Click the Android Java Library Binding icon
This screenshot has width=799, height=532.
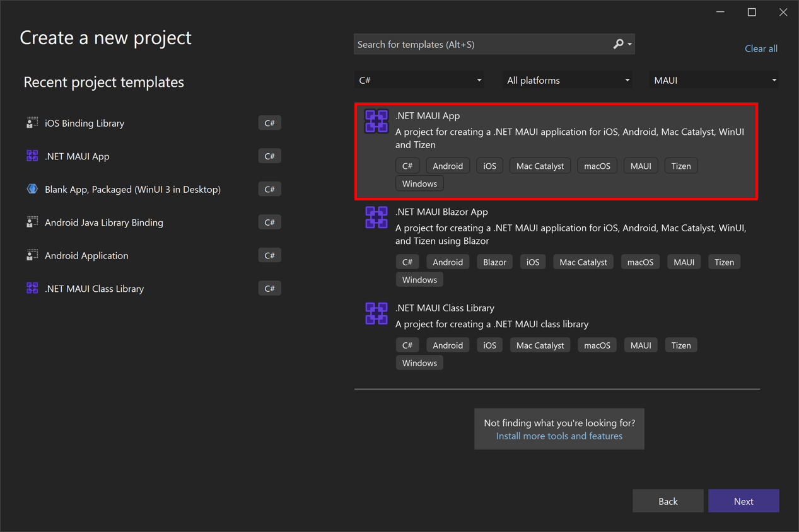(x=32, y=222)
